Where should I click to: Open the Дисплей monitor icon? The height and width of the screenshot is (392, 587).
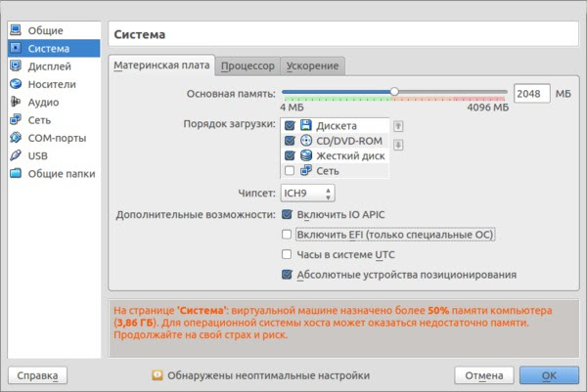tap(16, 66)
